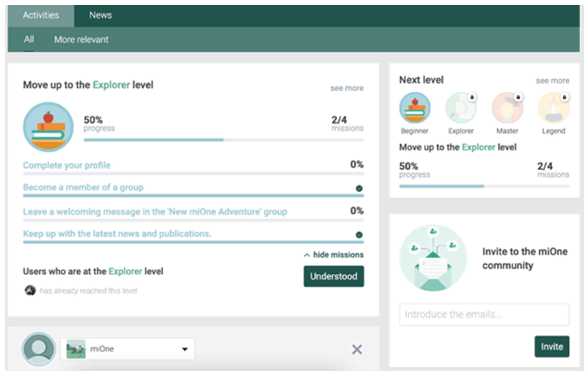Image resolution: width=588 pixels, height=376 pixels.
Task: Click avatar of user who reached Explorer
Action: coord(30,290)
